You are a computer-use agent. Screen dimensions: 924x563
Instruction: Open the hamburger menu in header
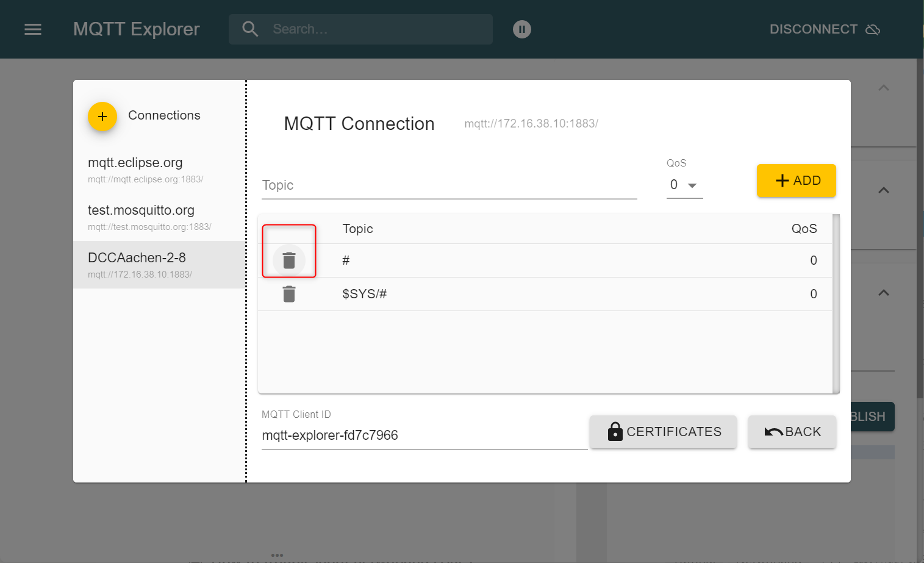[33, 29]
